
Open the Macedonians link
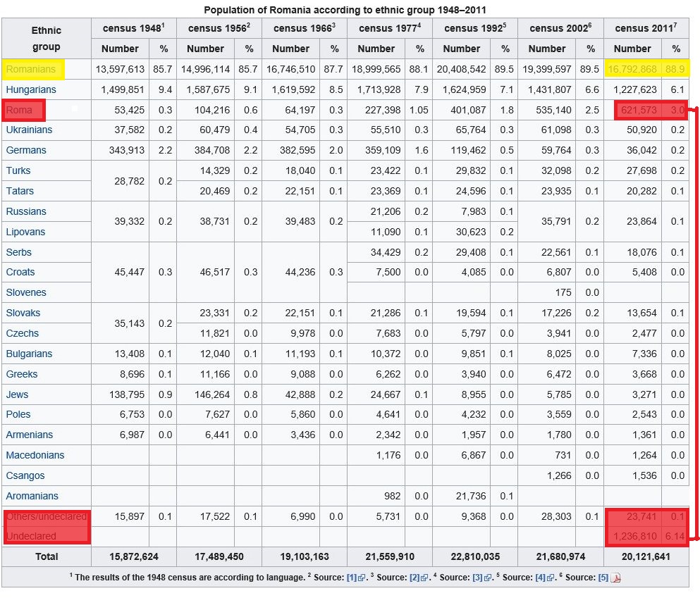[x=35, y=455]
